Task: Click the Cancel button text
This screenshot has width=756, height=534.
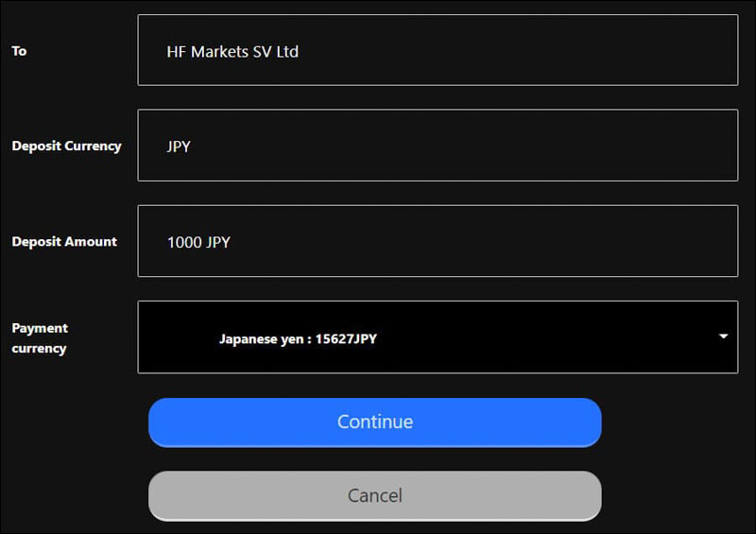Action: pyautogui.click(x=375, y=495)
